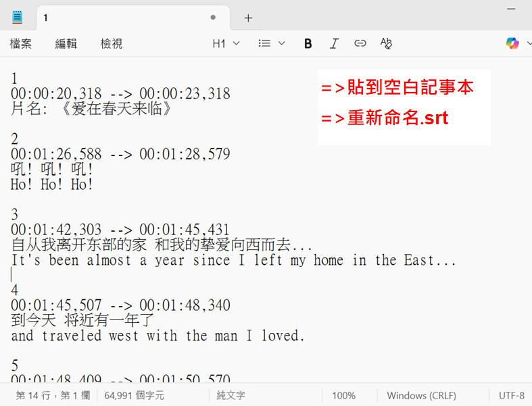Click the UTF-8 encoding indicator
This screenshot has width=532, height=406.
(x=512, y=395)
